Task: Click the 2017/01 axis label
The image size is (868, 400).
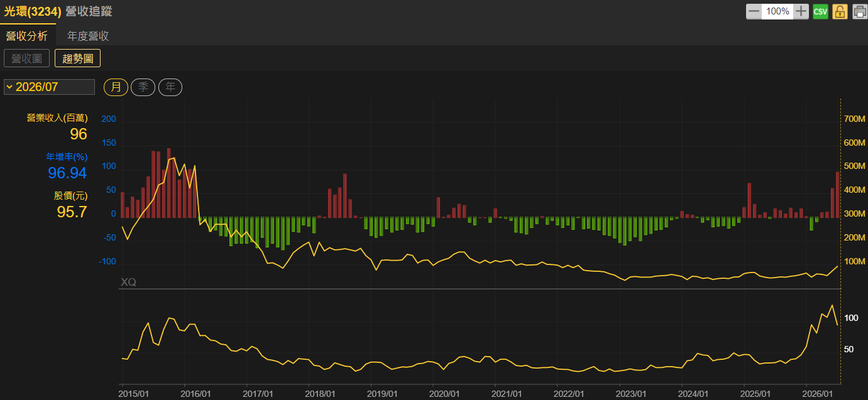Action: (x=258, y=392)
